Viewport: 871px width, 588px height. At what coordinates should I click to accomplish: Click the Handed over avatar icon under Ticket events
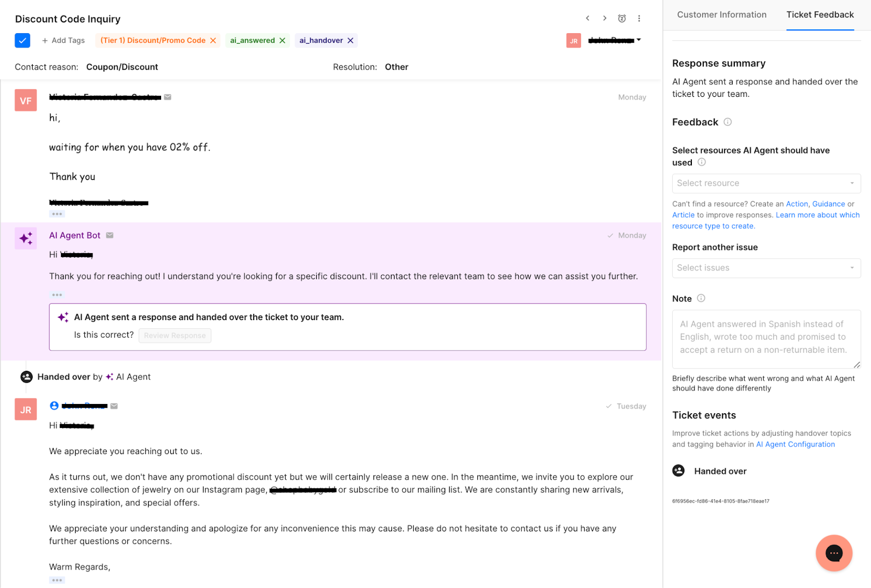tap(678, 471)
